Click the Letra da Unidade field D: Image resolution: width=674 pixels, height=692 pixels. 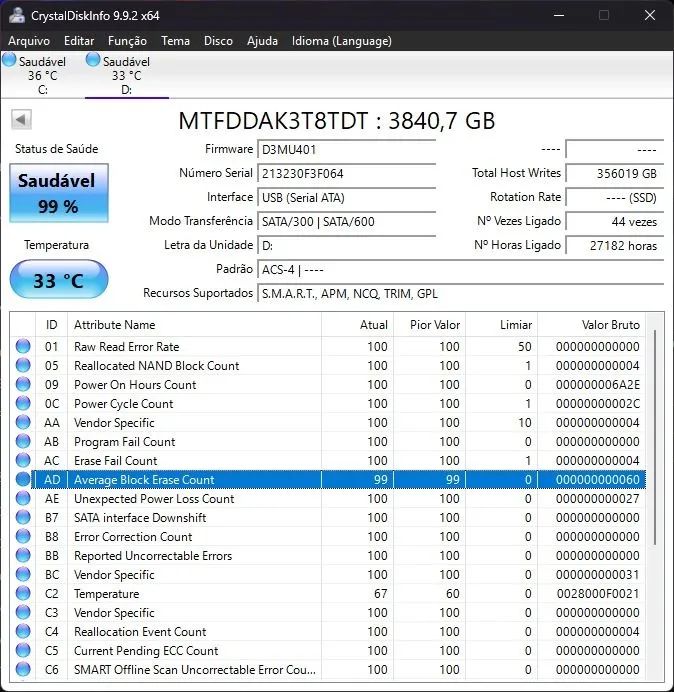pos(346,245)
